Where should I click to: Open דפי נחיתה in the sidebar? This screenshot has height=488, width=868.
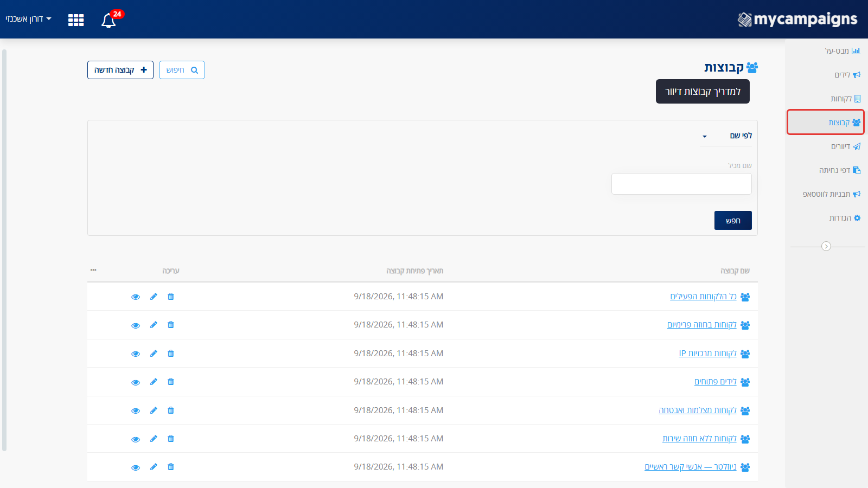coord(839,170)
